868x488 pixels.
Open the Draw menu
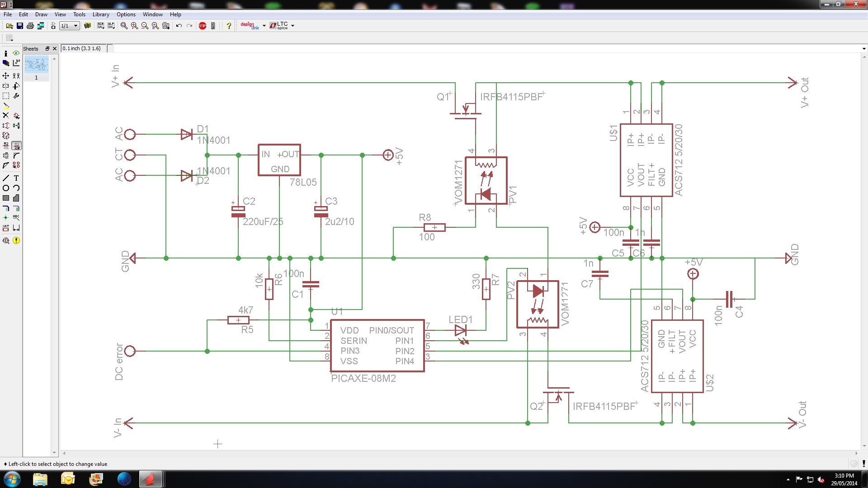pos(41,14)
